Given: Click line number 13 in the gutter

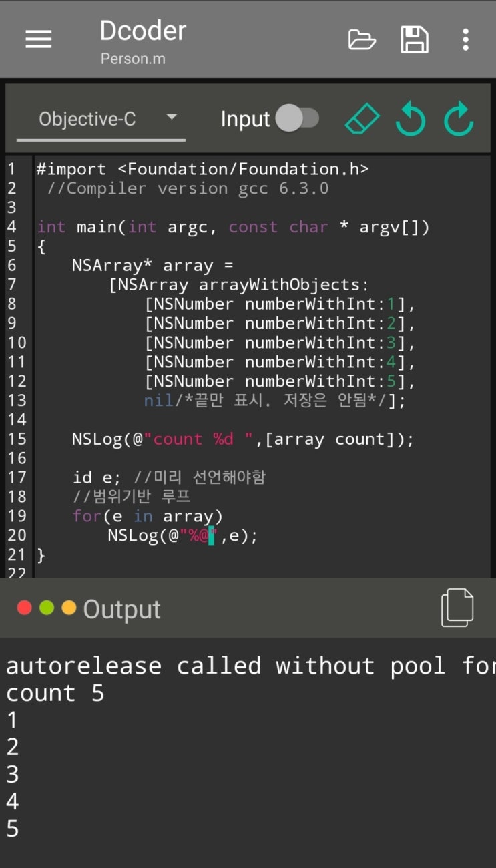Looking at the screenshot, I should point(17,401).
